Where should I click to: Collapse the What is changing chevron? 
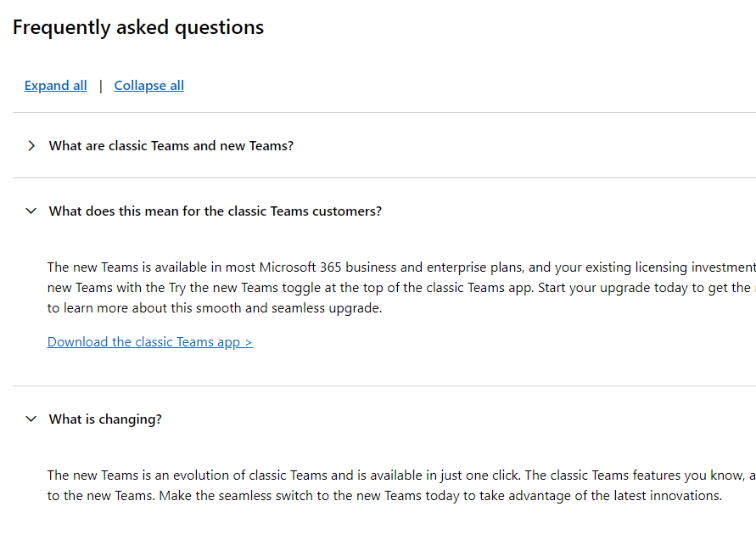(31, 419)
